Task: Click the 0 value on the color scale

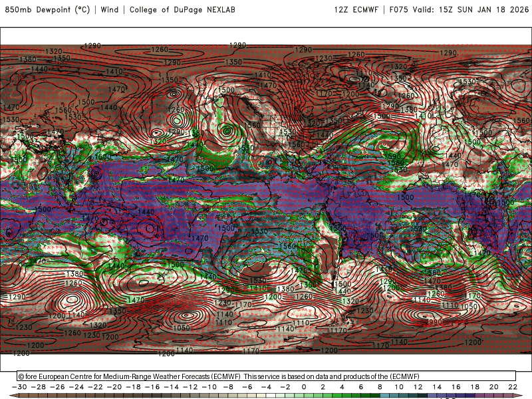Action: tap(304, 387)
